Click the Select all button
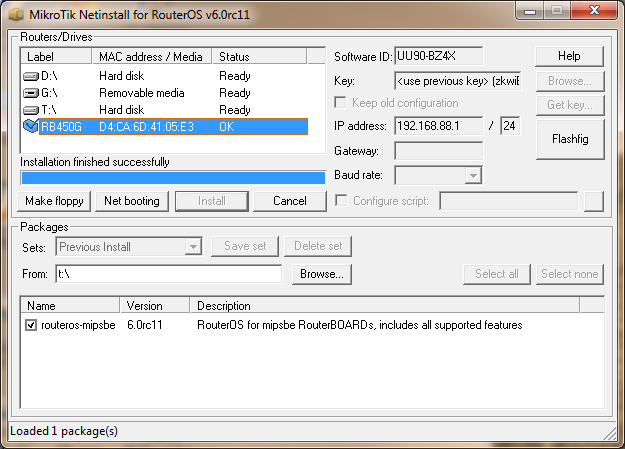The height and width of the screenshot is (449, 625). (497, 274)
